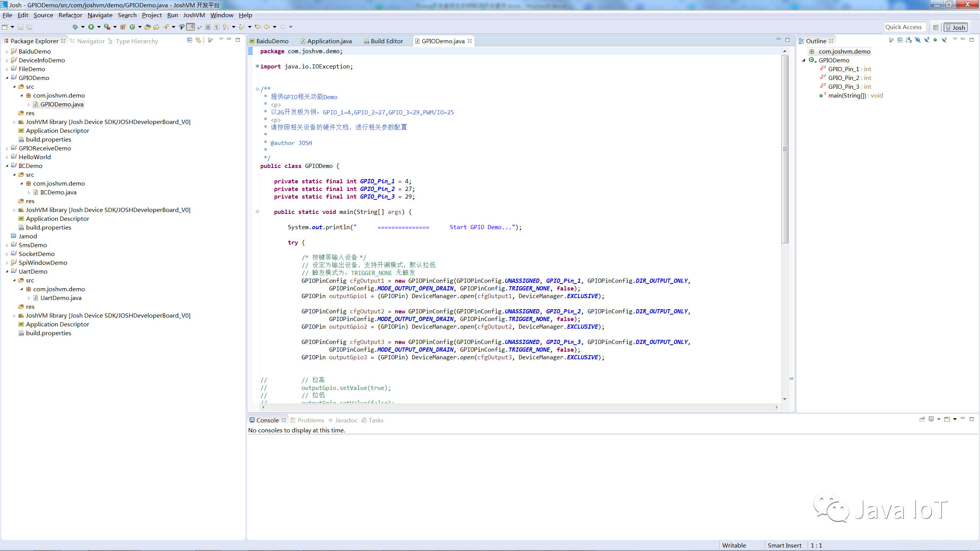Switch to the Type Hierarchy tab
Image resolution: width=980 pixels, height=551 pixels.
click(x=133, y=41)
